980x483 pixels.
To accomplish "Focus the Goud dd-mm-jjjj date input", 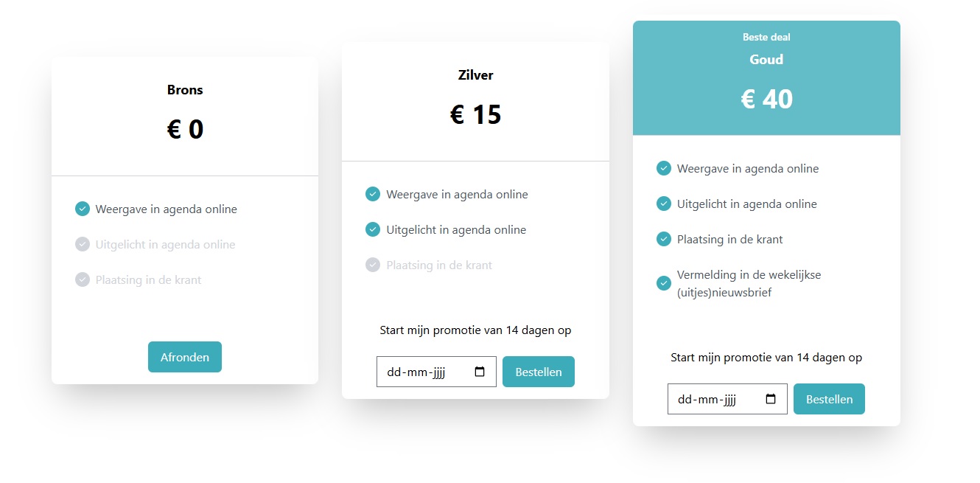I will pos(712,399).
